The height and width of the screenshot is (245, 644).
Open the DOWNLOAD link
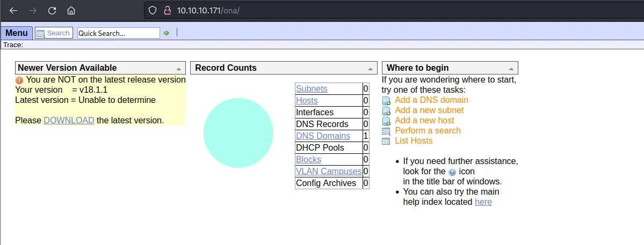pos(69,121)
